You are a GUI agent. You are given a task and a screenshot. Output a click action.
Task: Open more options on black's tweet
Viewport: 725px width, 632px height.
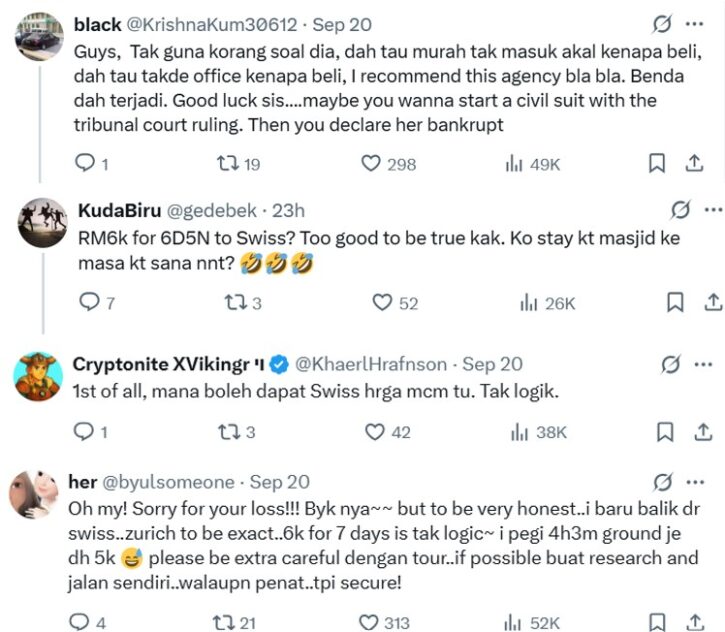click(694, 24)
